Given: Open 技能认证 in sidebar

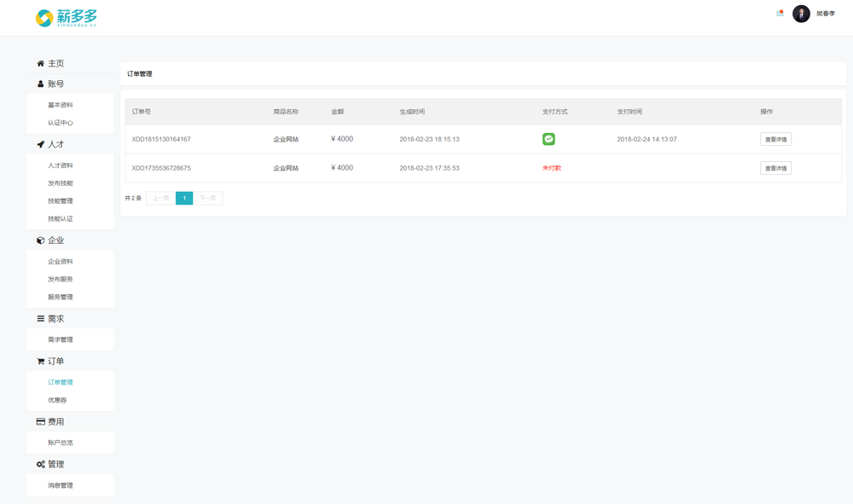Looking at the screenshot, I should (61, 218).
